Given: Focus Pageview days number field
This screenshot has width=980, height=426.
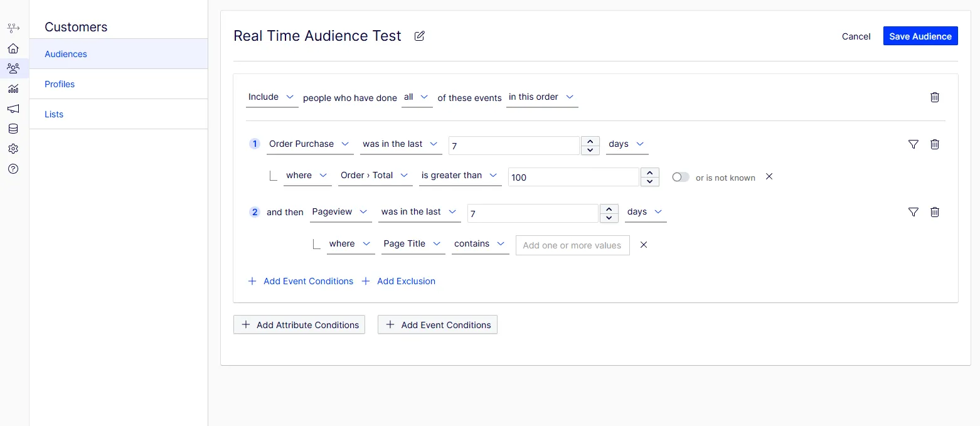Looking at the screenshot, I should tap(533, 213).
